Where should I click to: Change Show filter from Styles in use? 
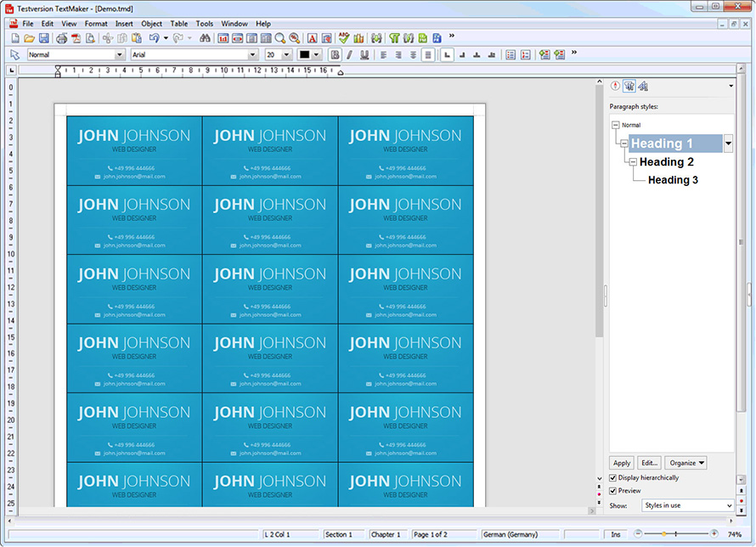tap(688, 505)
